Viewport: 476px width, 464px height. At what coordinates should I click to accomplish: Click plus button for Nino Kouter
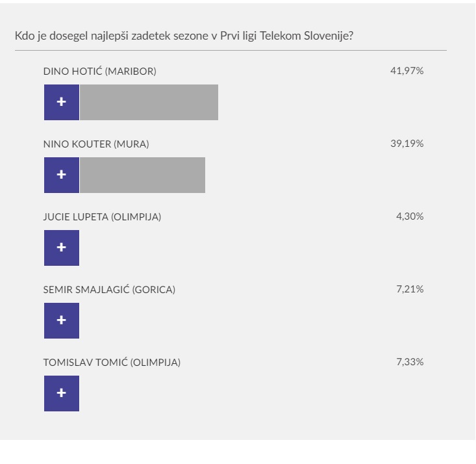click(x=62, y=175)
